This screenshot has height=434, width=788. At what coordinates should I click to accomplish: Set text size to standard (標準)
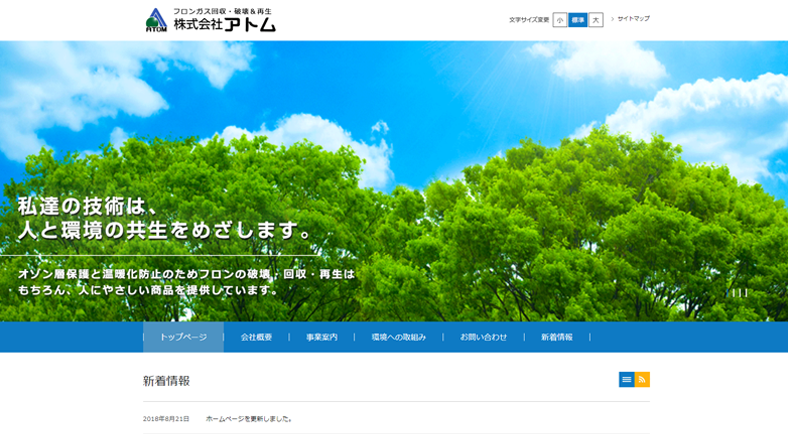point(577,20)
